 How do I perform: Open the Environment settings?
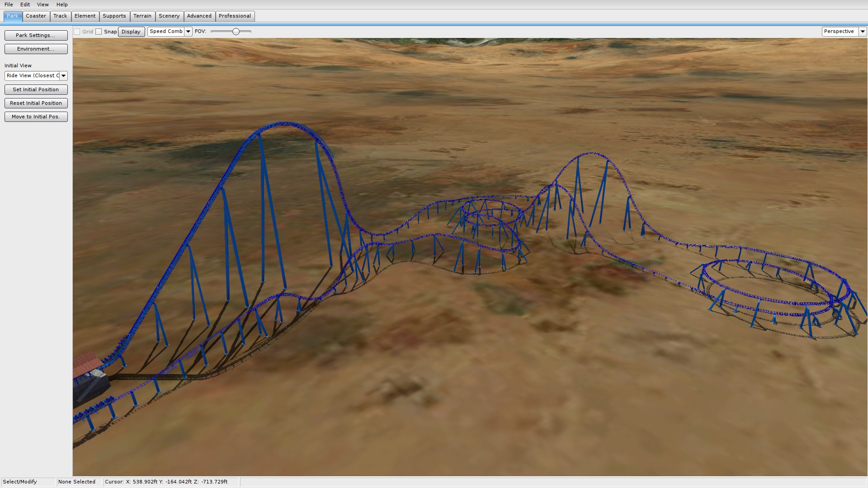click(x=36, y=49)
